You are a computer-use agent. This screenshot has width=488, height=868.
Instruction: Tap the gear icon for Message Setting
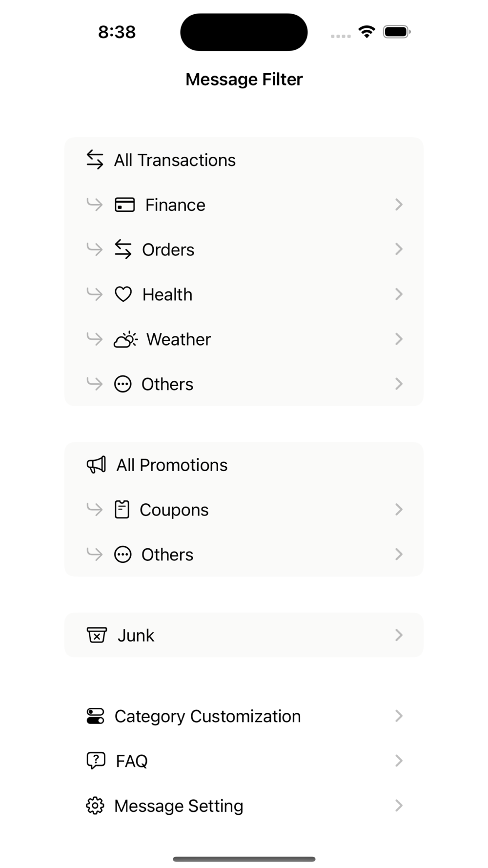95,806
